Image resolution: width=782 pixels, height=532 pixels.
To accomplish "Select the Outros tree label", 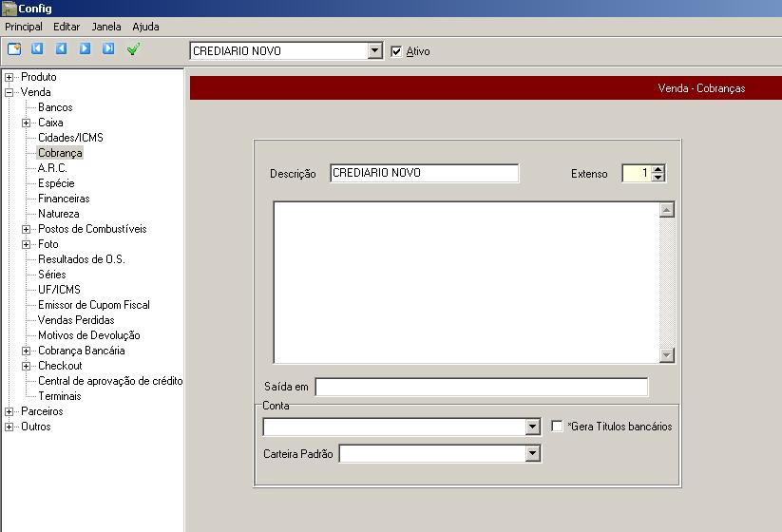I will click(x=36, y=427).
